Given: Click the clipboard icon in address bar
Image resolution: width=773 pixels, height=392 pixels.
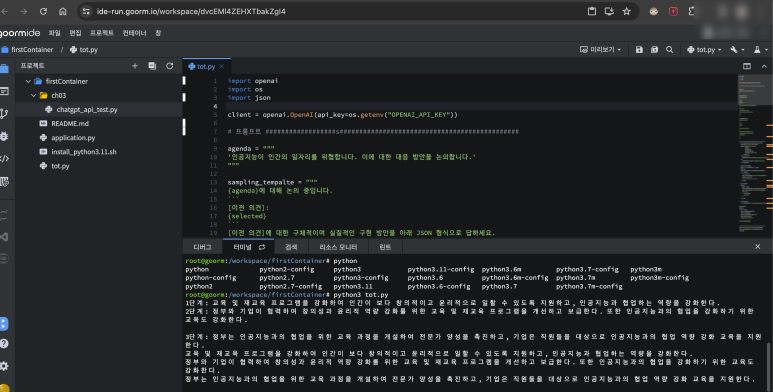Looking at the screenshot, I should click(x=592, y=11).
